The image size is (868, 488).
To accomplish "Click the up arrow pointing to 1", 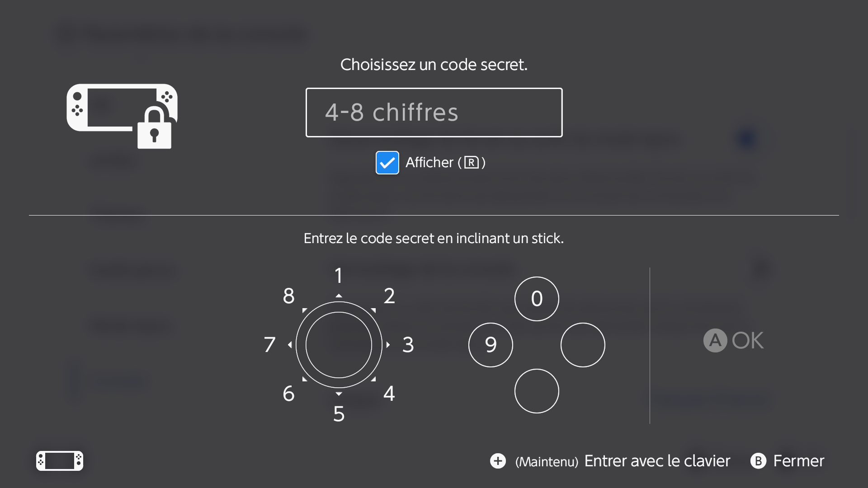I will pyautogui.click(x=339, y=296).
